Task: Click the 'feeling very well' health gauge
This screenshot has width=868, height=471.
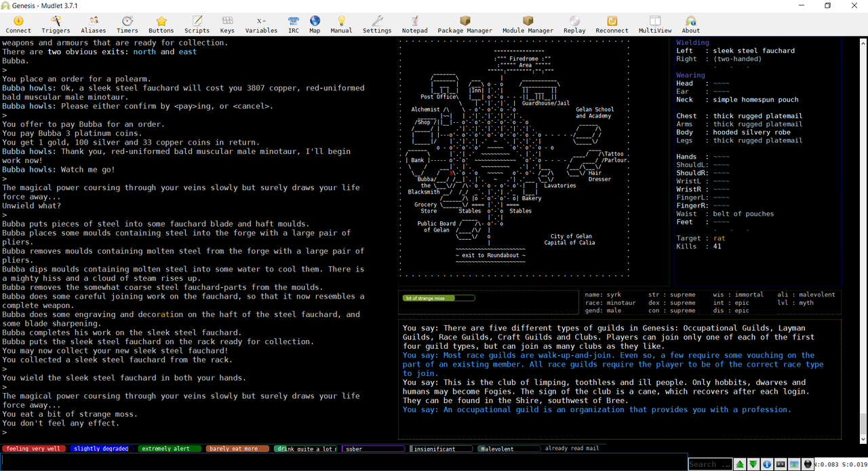Action: click(x=34, y=449)
